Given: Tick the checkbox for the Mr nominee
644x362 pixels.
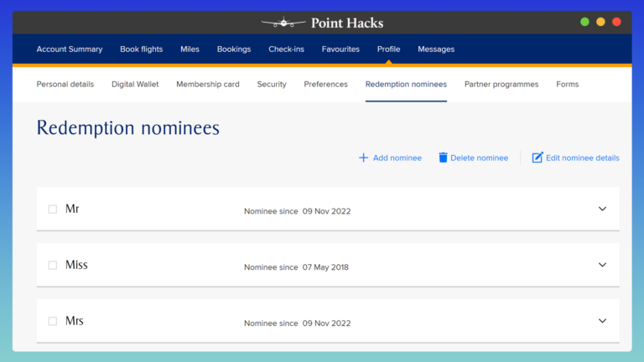Looking at the screenshot, I should pos(53,209).
